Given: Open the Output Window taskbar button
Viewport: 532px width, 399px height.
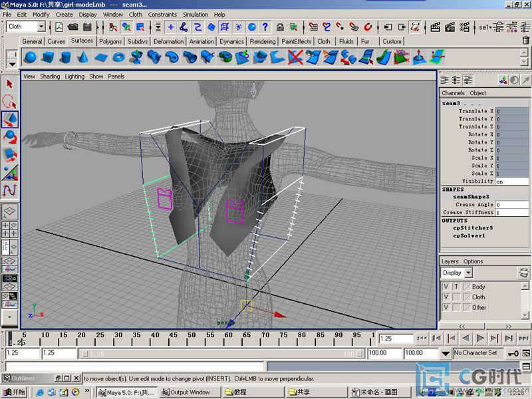Looking at the screenshot, I should point(190,392).
